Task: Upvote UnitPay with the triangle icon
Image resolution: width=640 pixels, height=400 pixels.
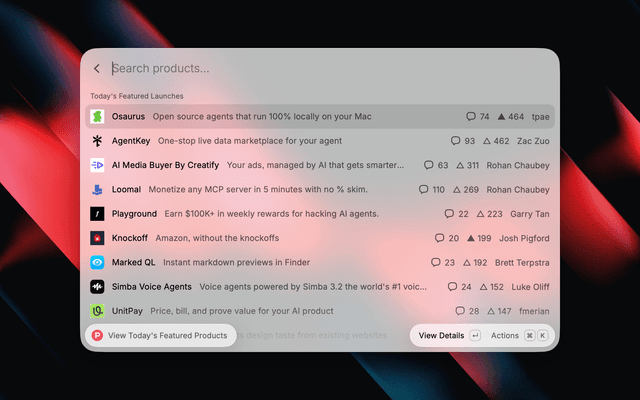Action: click(491, 311)
